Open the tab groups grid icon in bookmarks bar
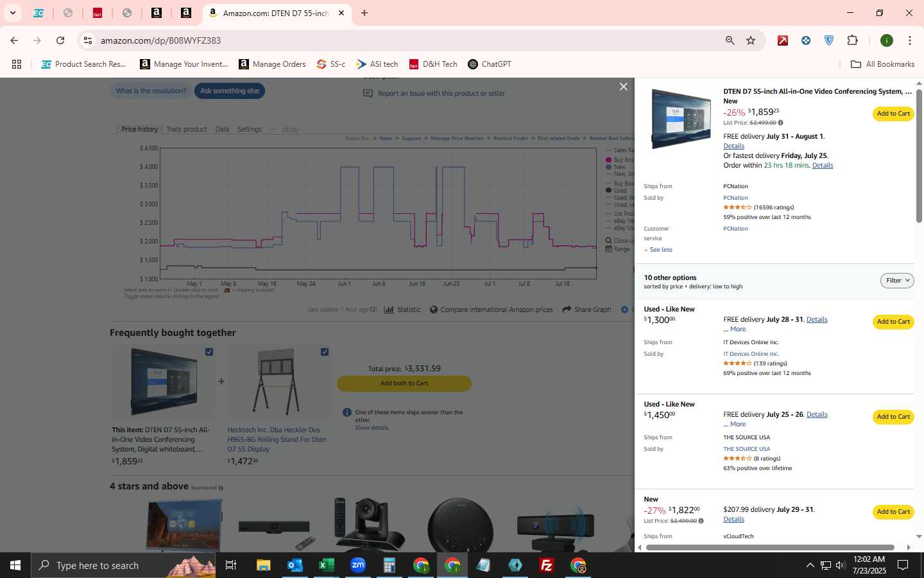Image resolution: width=924 pixels, height=578 pixels. (17, 64)
